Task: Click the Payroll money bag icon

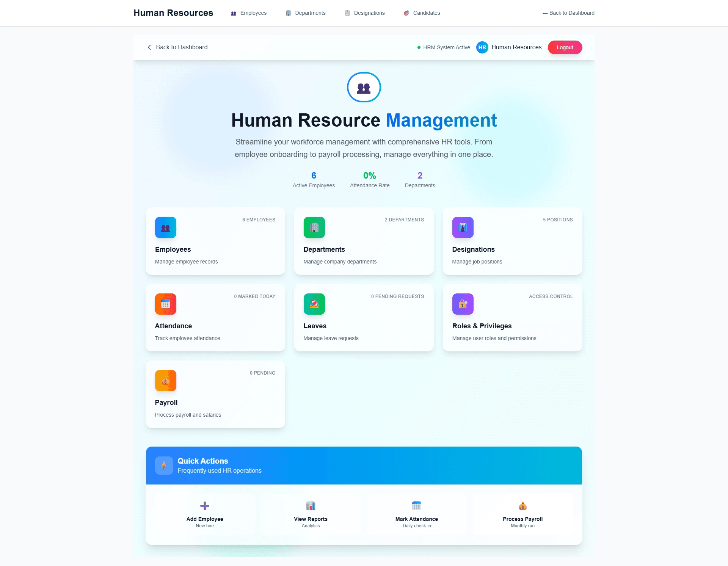Action: point(166,381)
